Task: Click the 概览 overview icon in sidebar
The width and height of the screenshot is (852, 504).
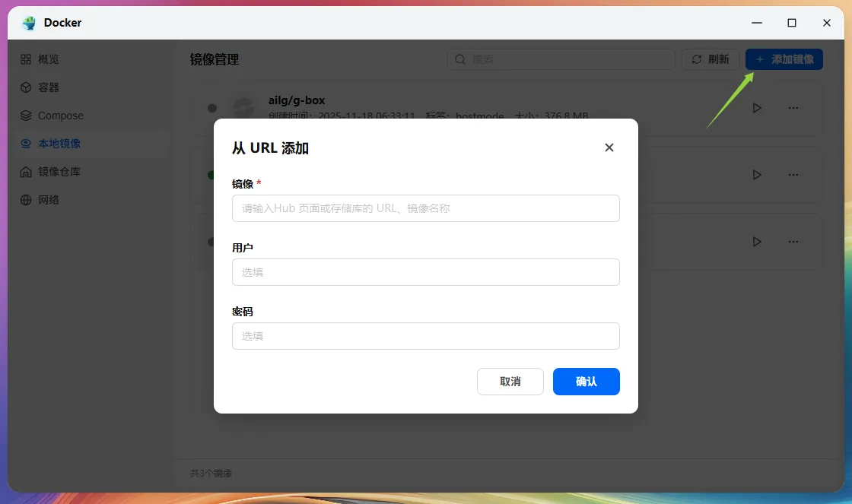Action: click(26, 59)
